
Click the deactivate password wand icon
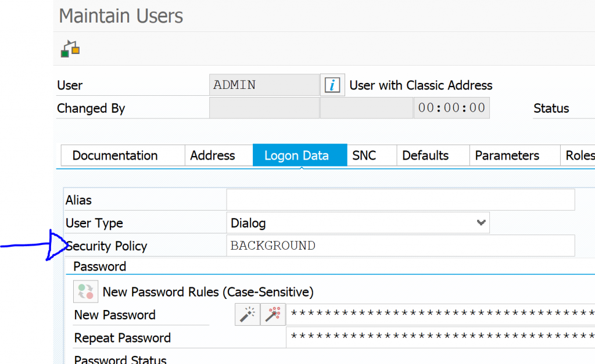[x=272, y=314]
